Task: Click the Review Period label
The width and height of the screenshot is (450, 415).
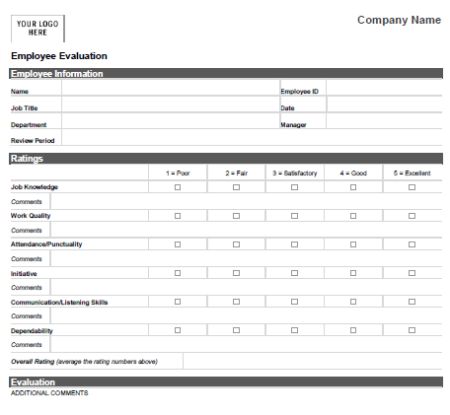Action: [x=32, y=140]
